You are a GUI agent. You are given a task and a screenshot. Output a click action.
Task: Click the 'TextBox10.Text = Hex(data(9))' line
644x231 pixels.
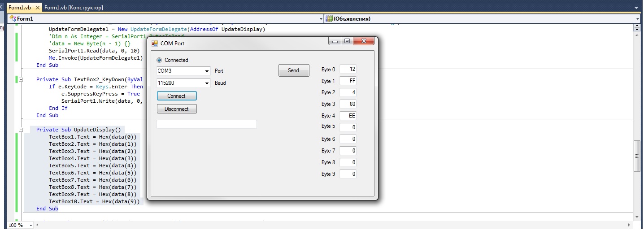coord(94,201)
